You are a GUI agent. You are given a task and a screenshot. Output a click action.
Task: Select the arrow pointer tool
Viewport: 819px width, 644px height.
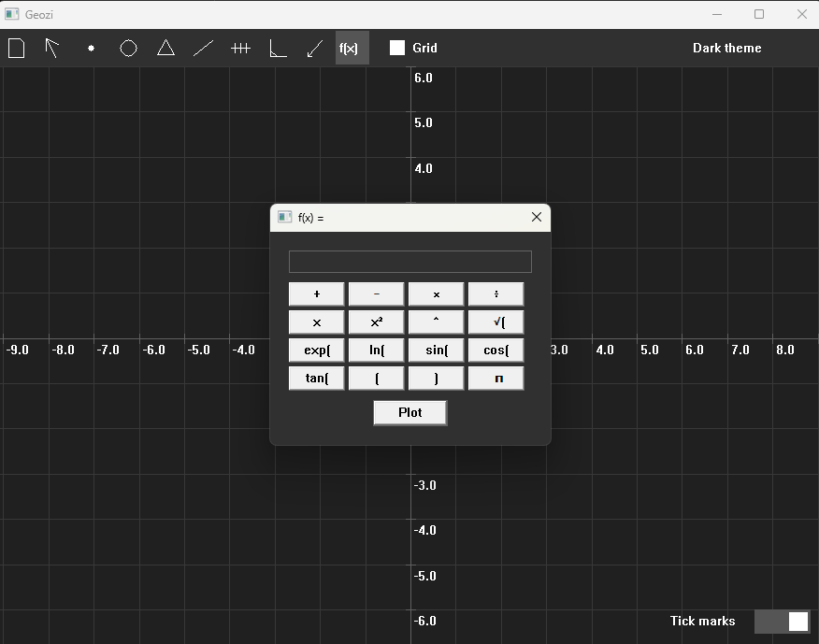coord(52,48)
